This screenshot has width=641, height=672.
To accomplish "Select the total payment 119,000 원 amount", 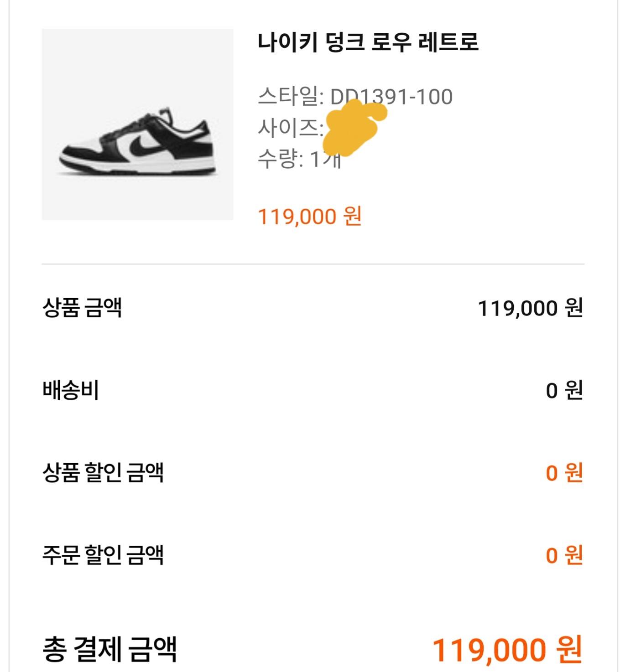I will point(507,650).
